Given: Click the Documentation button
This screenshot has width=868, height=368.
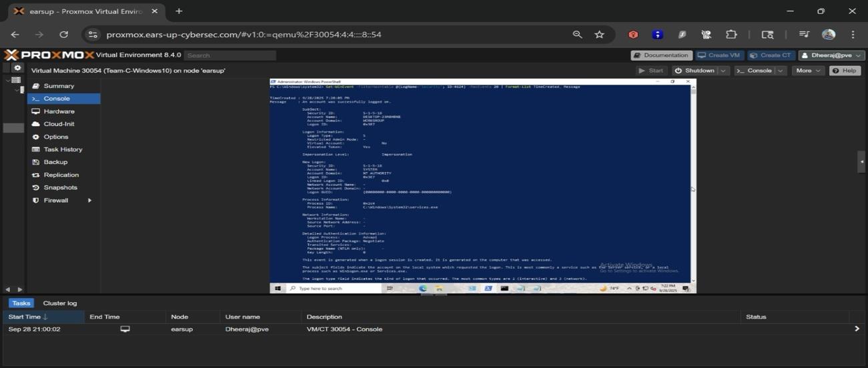Looking at the screenshot, I should [x=661, y=55].
